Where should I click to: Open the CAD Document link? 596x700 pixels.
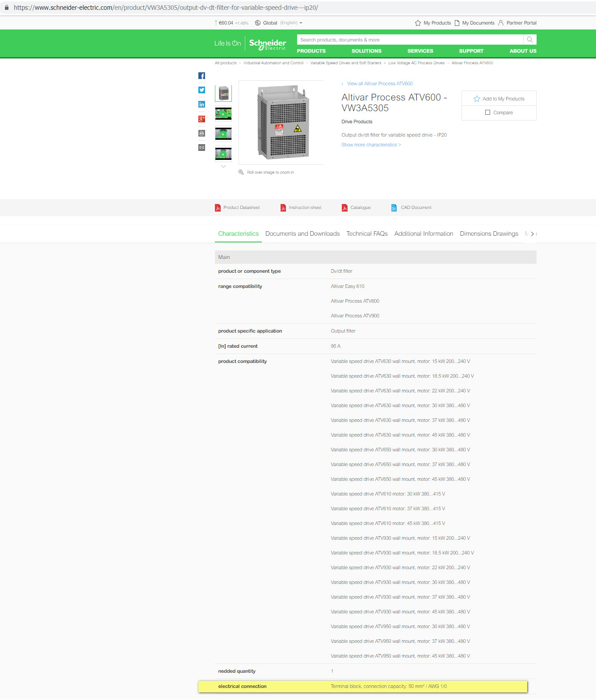(416, 208)
